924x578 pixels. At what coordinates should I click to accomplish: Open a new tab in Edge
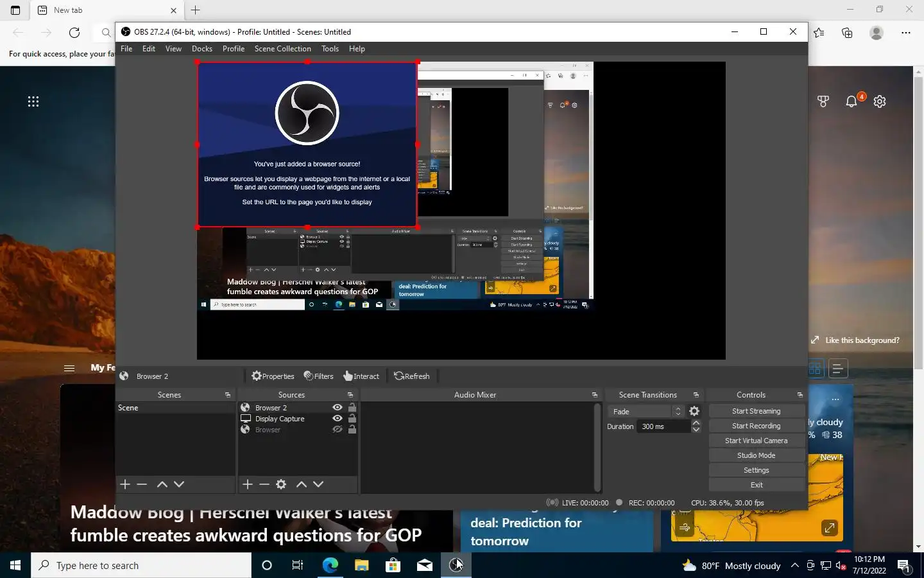pyautogui.click(x=196, y=10)
